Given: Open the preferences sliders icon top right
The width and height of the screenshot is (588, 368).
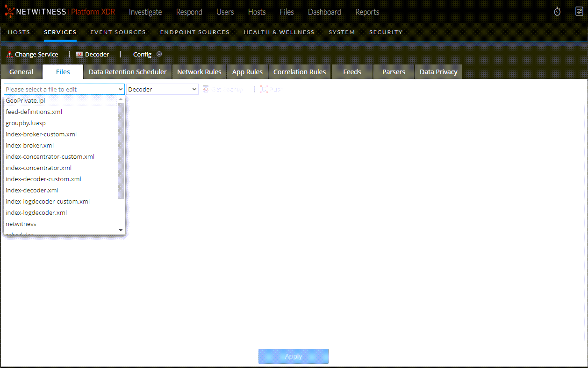Looking at the screenshot, I should 579,11.
